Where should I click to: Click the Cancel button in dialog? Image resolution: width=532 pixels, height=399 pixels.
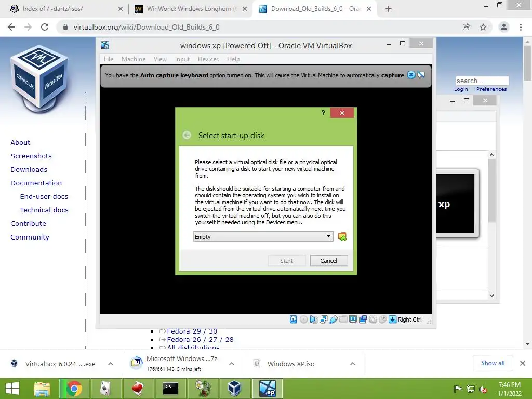[329, 261]
